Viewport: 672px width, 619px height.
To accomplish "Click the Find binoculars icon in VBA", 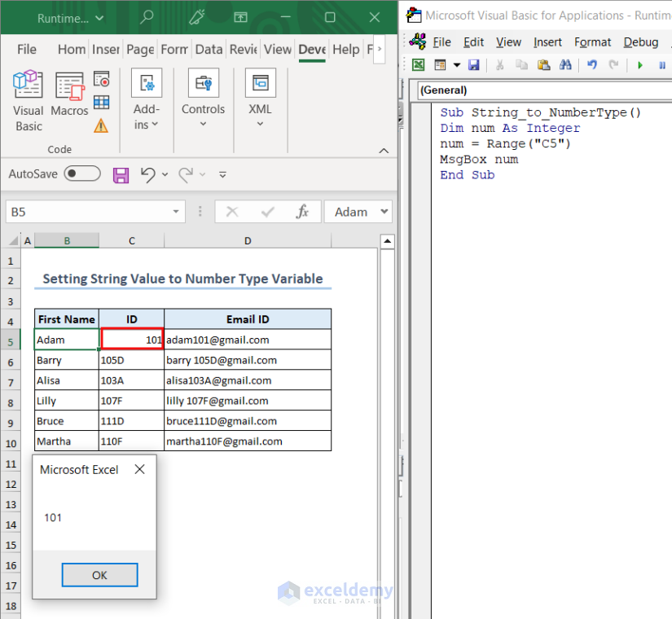I will tap(564, 65).
